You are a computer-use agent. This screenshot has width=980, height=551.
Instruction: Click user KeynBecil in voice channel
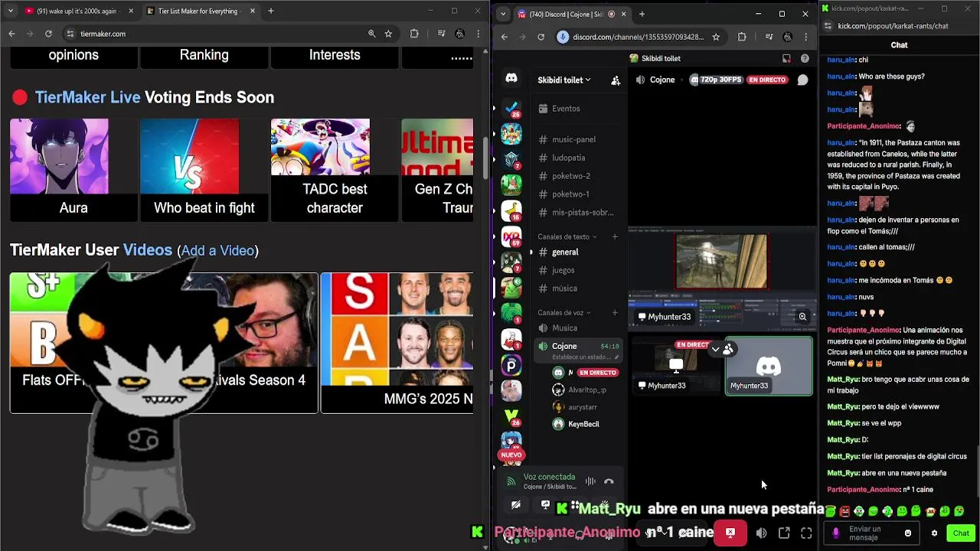[x=583, y=424]
